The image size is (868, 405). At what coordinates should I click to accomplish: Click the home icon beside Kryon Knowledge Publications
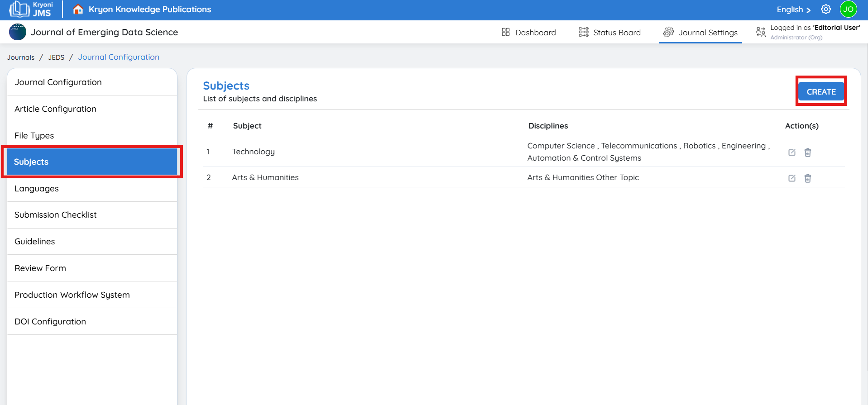click(78, 10)
